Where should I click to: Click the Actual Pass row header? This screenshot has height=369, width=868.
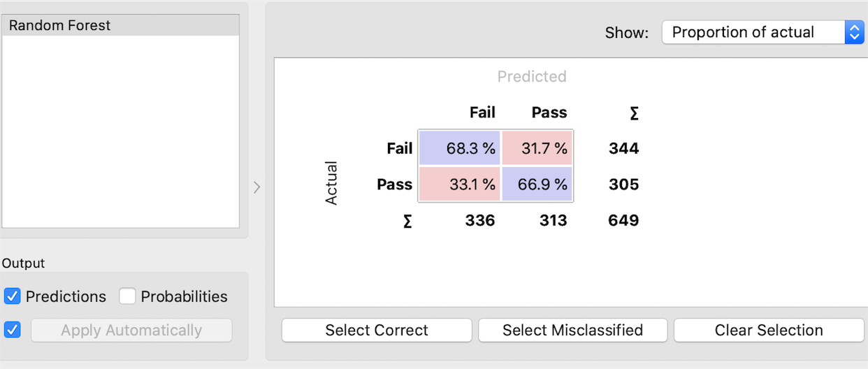tap(395, 184)
